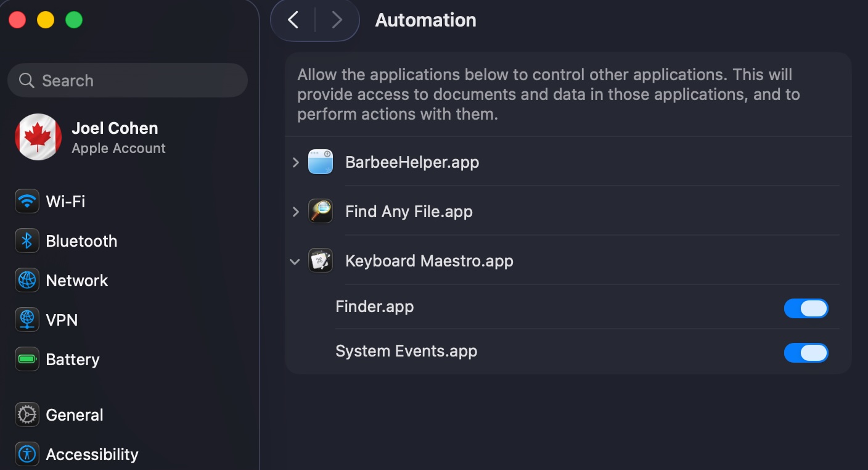
Task: Click the Keyboard Maestro app icon
Action: (321, 260)
